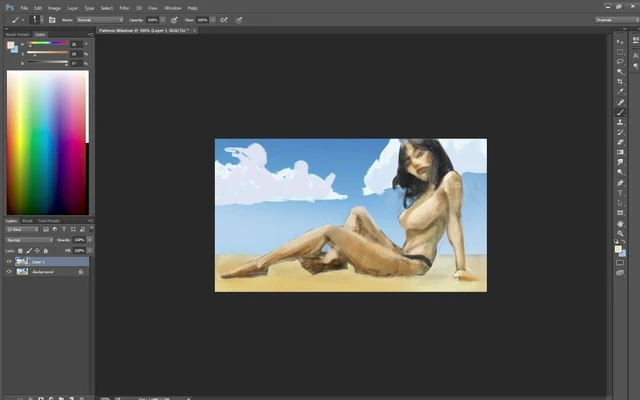Open brush Mode dropdown in options bar
Viewport: 640px width, 400px height.
click(x=100, y=20)
